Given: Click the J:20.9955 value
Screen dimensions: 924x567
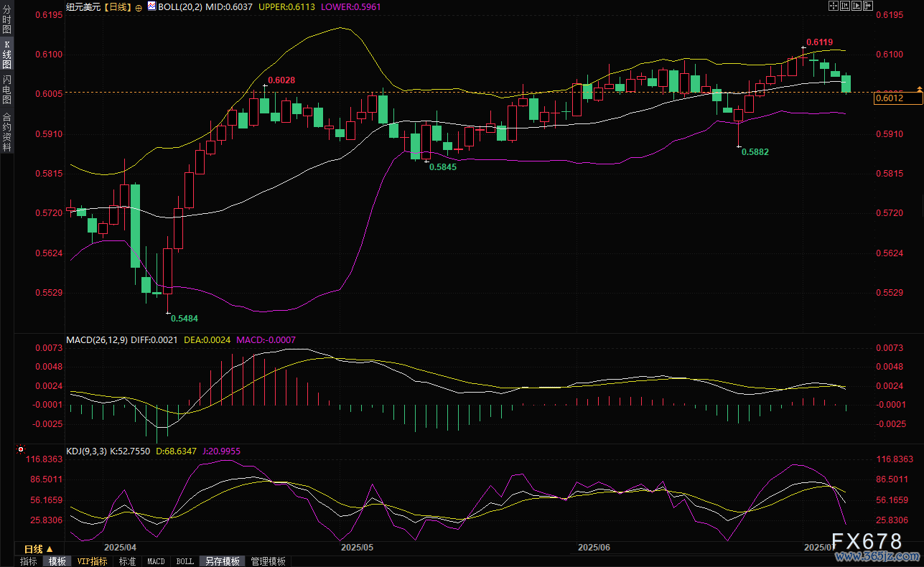Looking at the screenshot, I should pos(222,451).
